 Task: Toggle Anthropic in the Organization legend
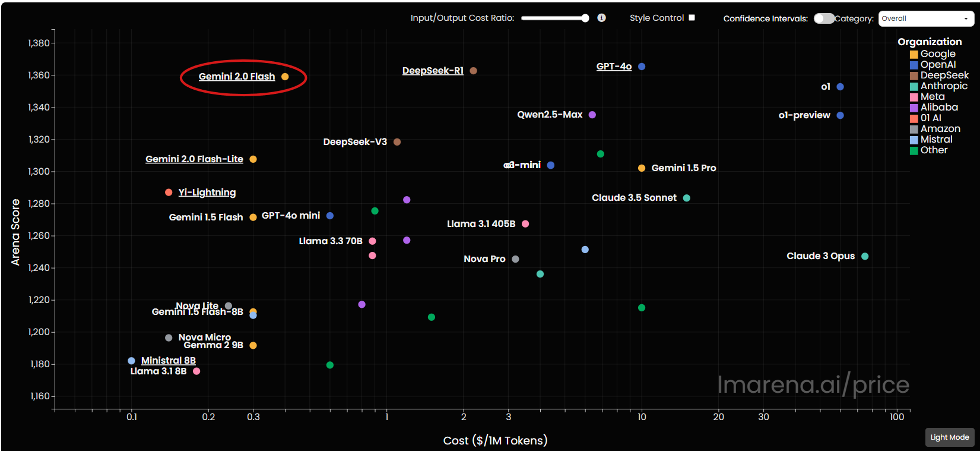pos(938,86)
